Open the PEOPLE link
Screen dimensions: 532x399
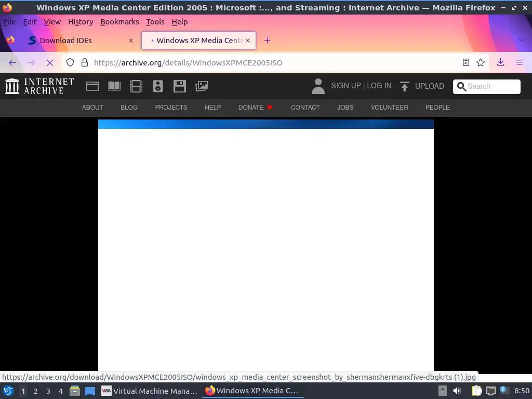click(x=437, y=108)
